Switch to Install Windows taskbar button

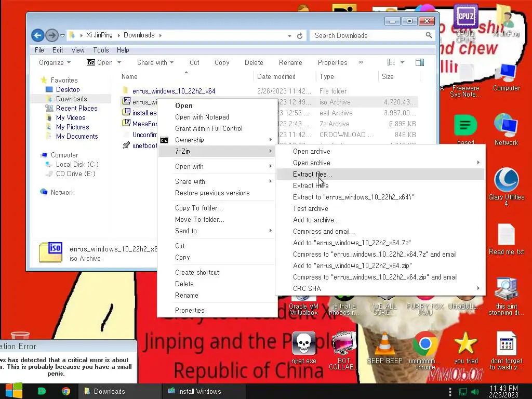[204, 391]
